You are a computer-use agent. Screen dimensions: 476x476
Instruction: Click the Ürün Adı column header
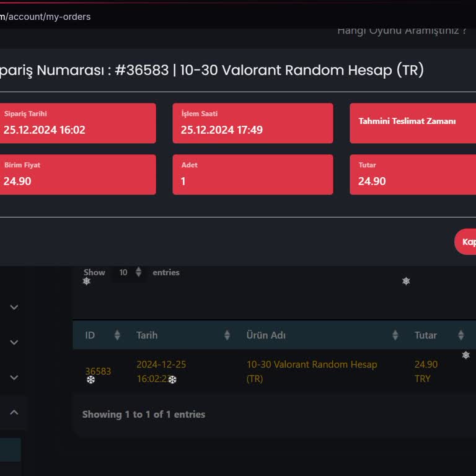tap(319, 335)
